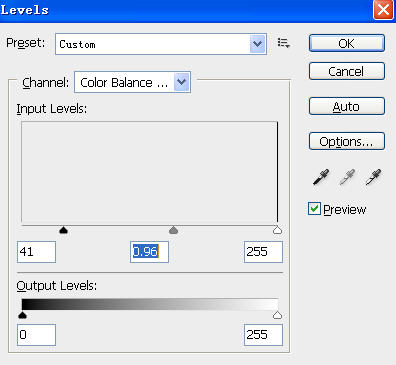Image resolution: width=396 pixels, height=365 pixels.
Task: Select the gray point eyedropper
Action: pos(347,177)
